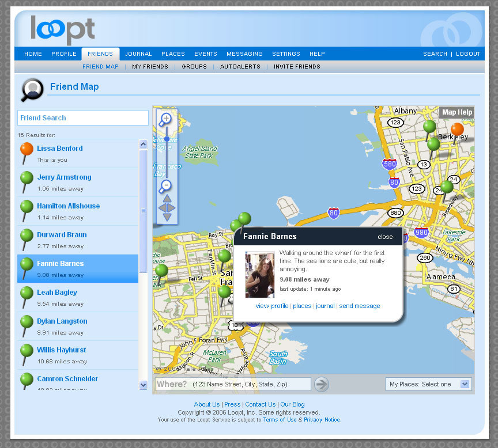Click the Press footer link
Viewport: 498px width, 448px height.
(x=232, y=404)
